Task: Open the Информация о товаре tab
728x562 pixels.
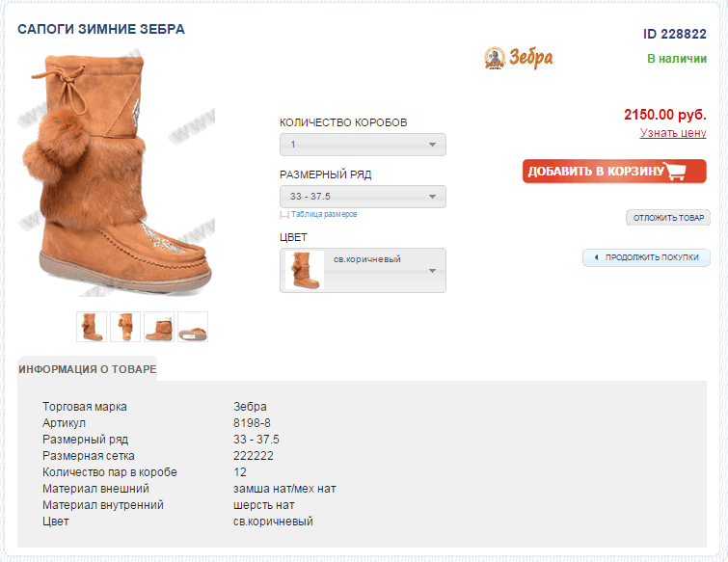Action: tap(88, 369)
